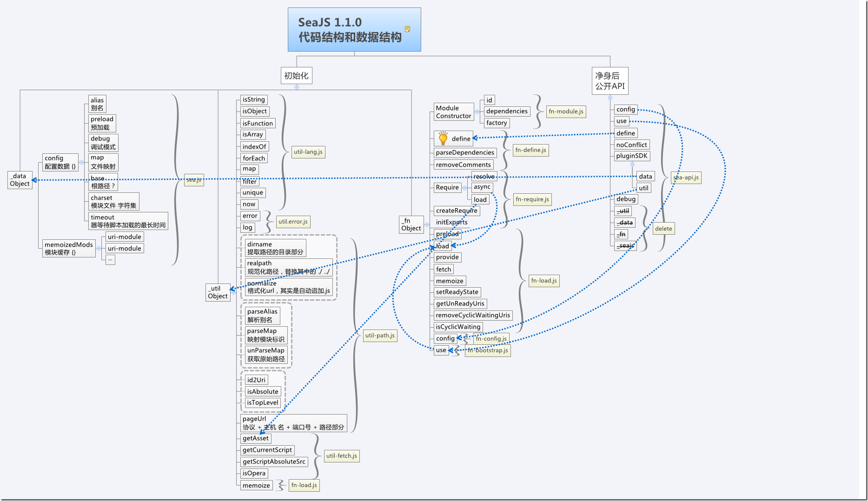
Task: Select the isString node
Action: coord(254,99)
